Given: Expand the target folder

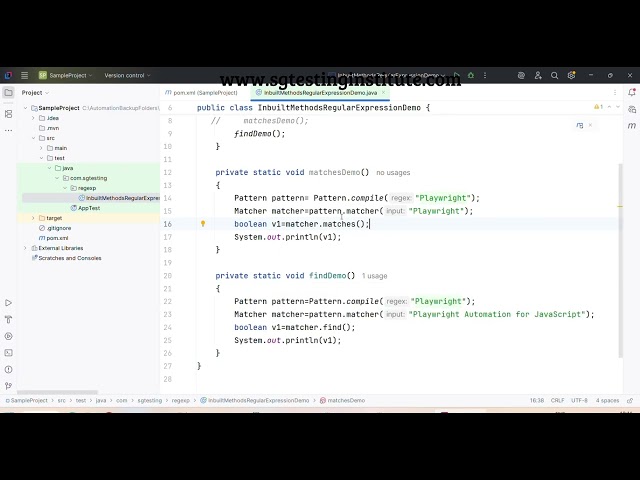Looking at the screenshot, I should [33, 218].
